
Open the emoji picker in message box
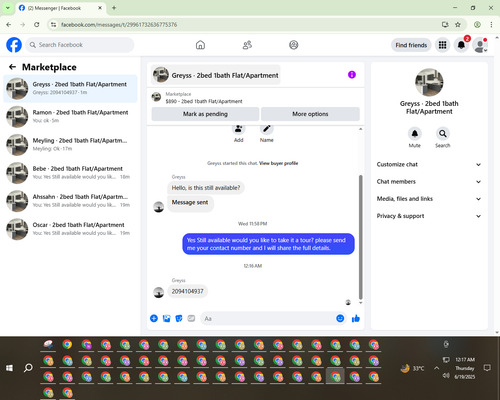[340, 318]
